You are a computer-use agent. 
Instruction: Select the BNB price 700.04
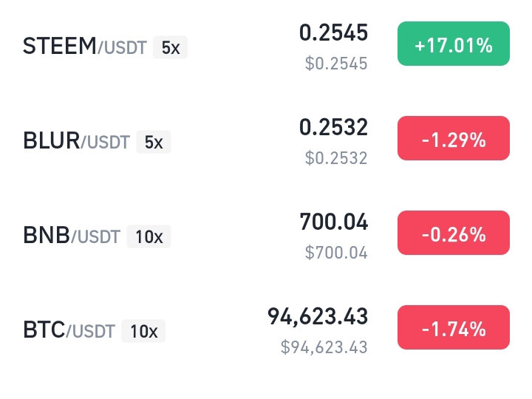point(333,222)
